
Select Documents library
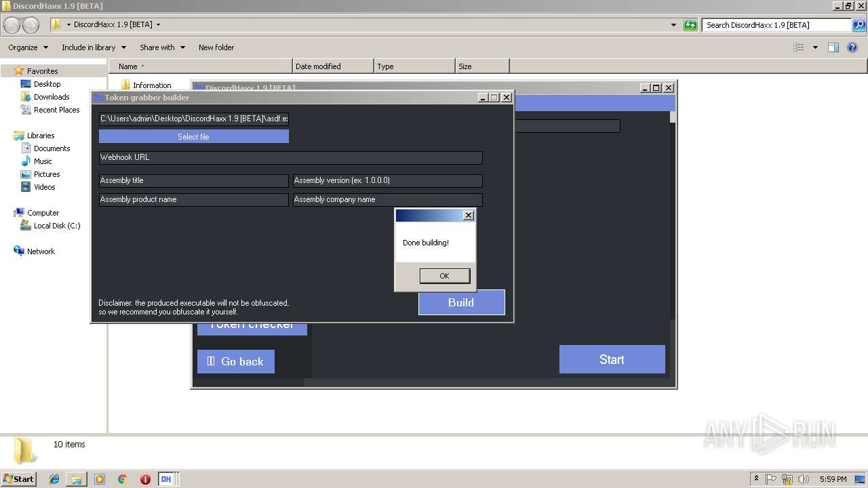52,148
